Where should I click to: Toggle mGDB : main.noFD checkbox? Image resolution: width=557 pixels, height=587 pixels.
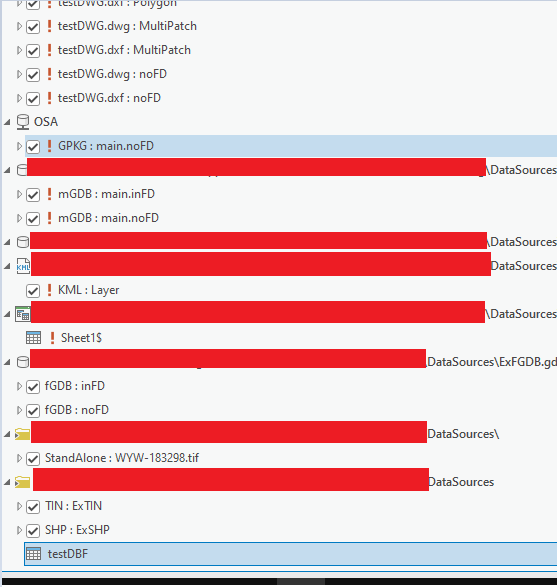point(33,218)
